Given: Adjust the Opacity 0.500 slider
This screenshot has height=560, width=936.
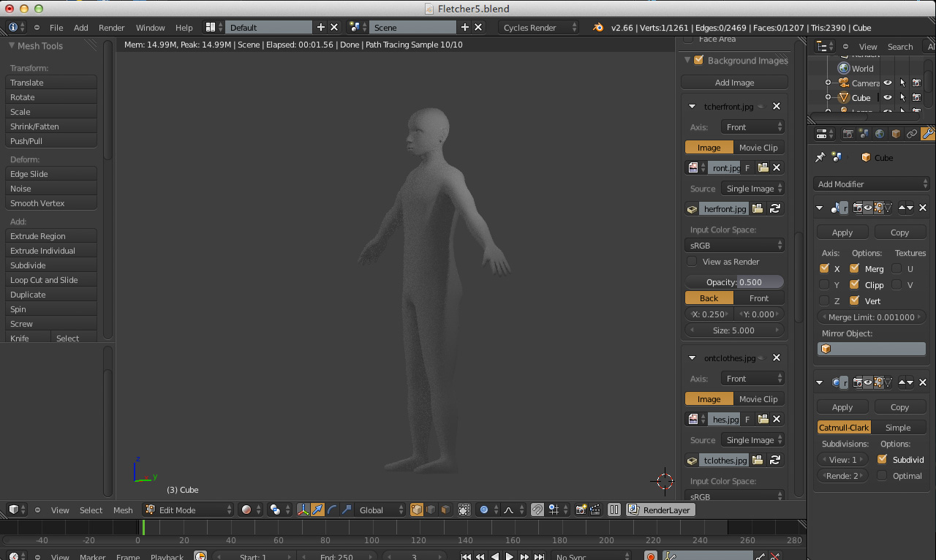Looking at the screenshot, I should coord(734,282).
